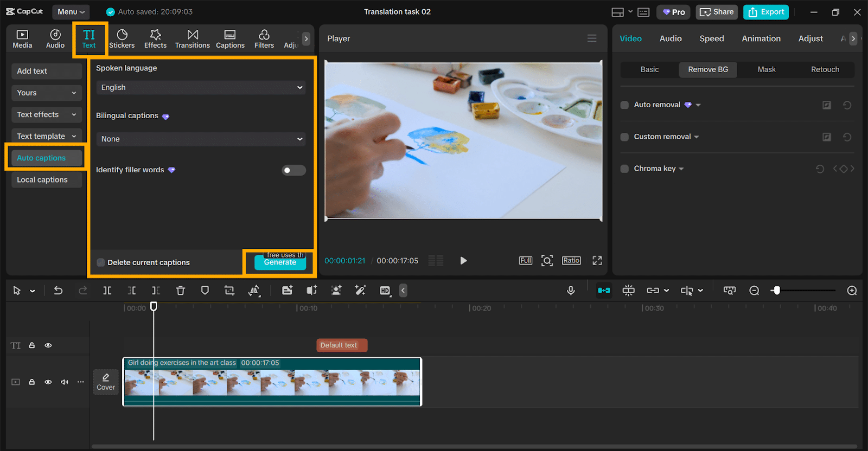Click the fullscreen expand icon in player
868x451 pixels.
[597, 261]
